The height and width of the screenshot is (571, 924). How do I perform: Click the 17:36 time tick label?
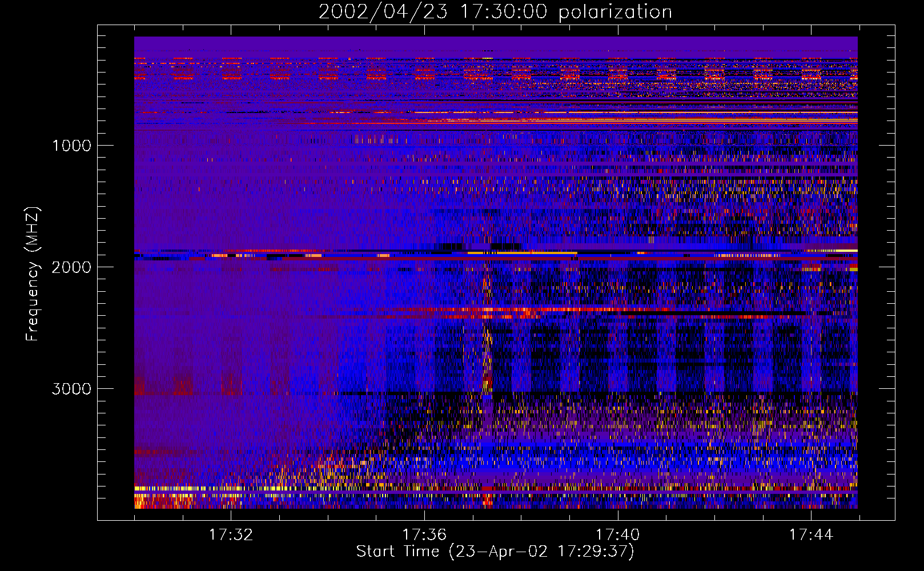click(424, 535)
